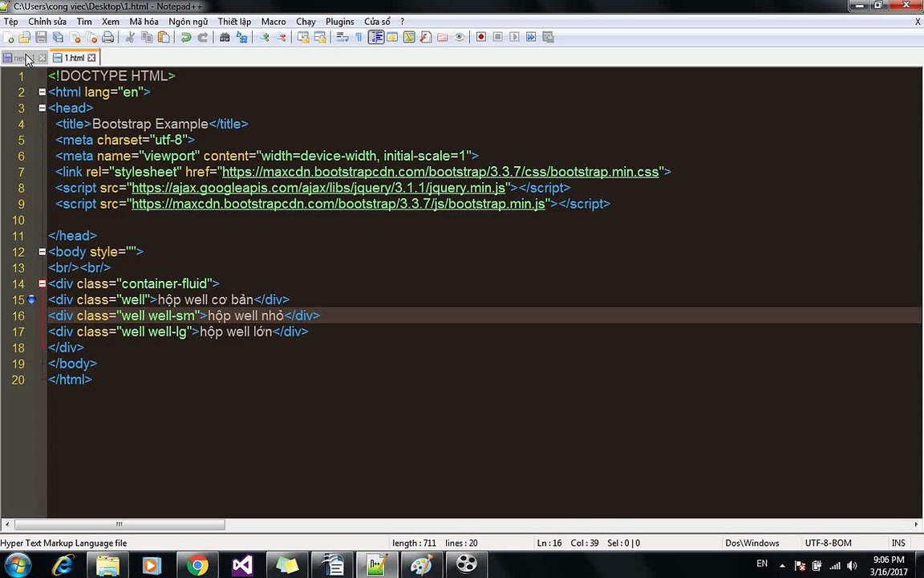
Task: Open the Windows Start menu
Action: tap(17, 565)
